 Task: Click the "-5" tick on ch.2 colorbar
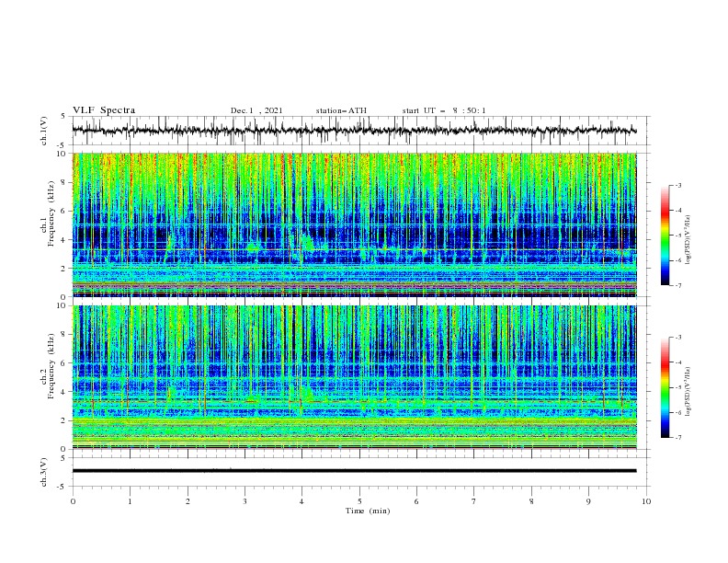point(677,387)
